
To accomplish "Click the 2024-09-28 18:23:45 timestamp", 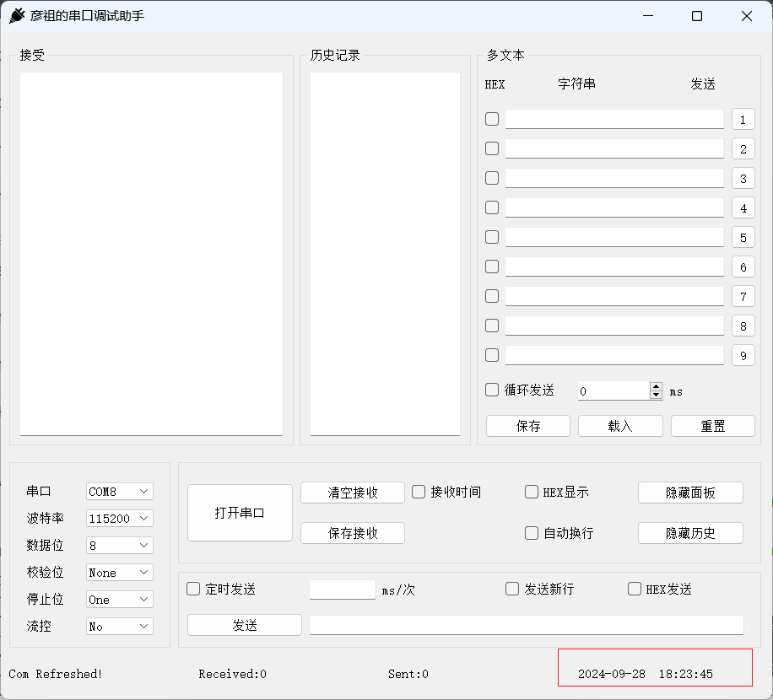I will point(646,674).
